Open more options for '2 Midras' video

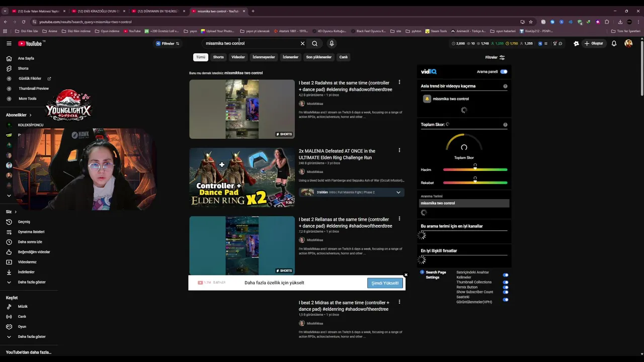click(399, 302)
